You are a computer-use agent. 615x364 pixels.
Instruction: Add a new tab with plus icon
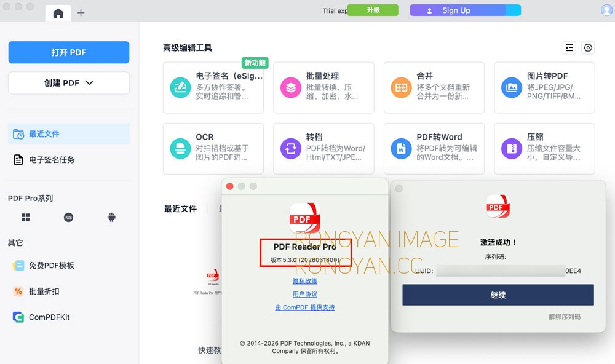coord(81,13)
